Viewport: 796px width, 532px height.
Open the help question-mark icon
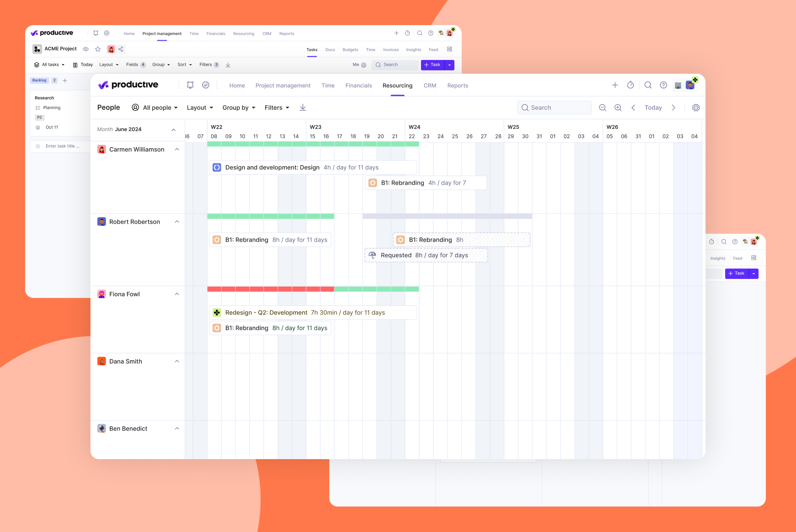tap(664, 85)
